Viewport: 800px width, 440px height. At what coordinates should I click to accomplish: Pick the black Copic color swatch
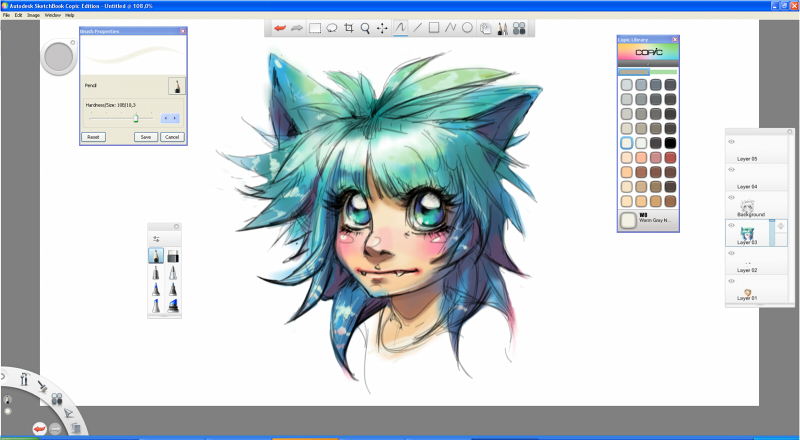tap(670, 143)
